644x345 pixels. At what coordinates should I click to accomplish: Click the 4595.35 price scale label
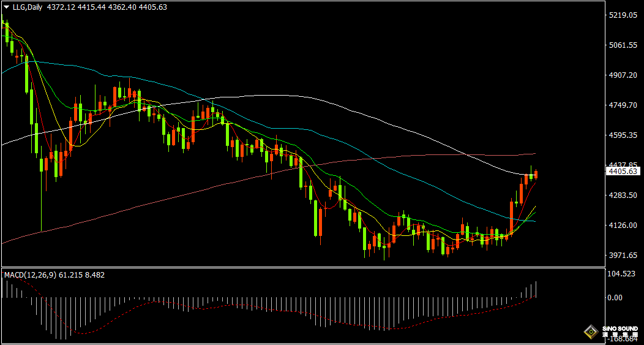[x=624, y=135]
